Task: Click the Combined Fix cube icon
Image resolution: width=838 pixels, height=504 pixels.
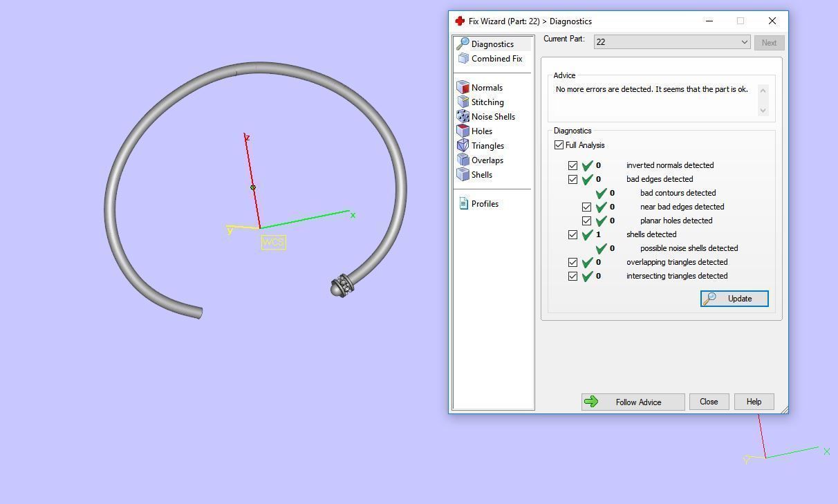Action: [x=463, y=59]
